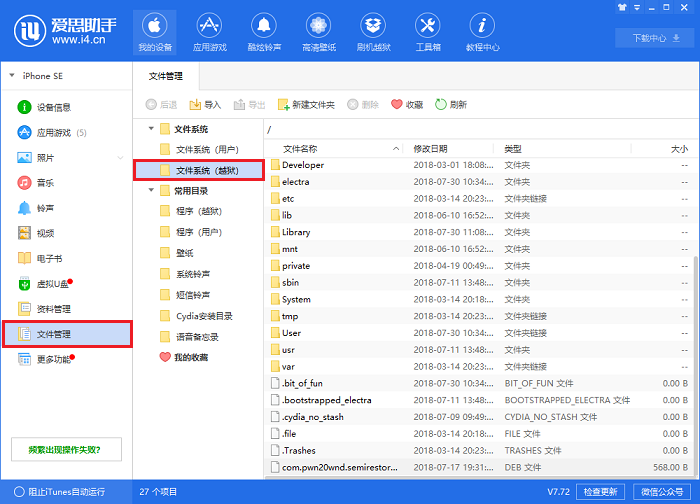This screenshot has width=700, height=504.
Task: Open 铃声 in the sidebar
Action: coord(36,208)
